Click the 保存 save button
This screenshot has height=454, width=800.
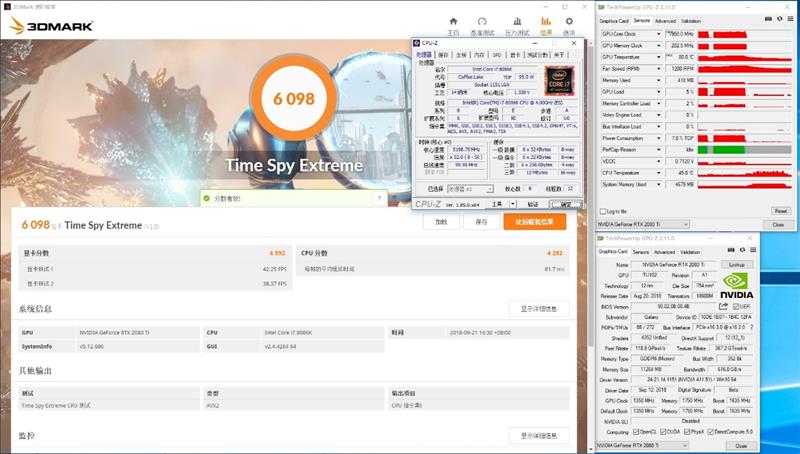(x=481, y=222)
